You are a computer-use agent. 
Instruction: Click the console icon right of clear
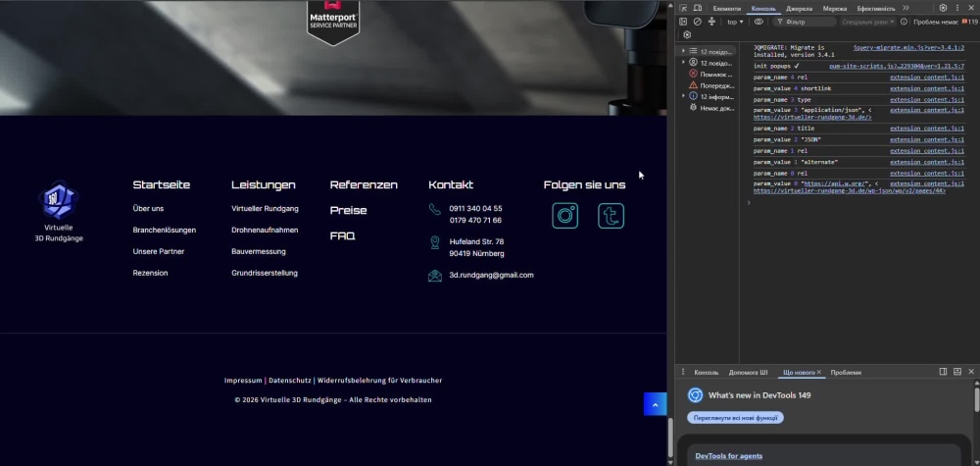coord(711,22)
